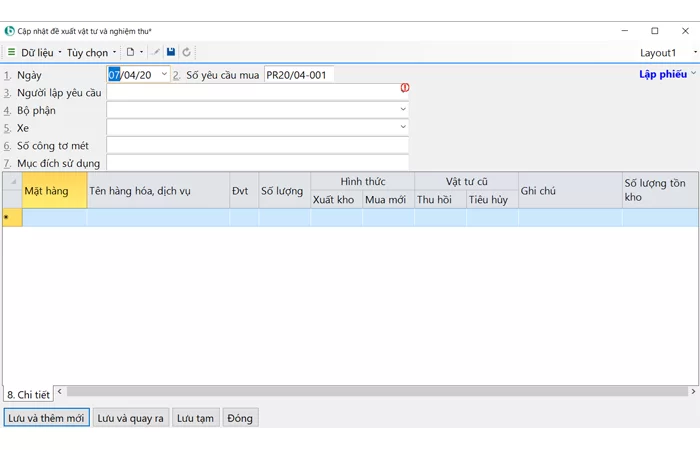Open the Tùy chọn menu
Image resolution: width=700 pixels, height=450 pixels.
click(90, 52)
